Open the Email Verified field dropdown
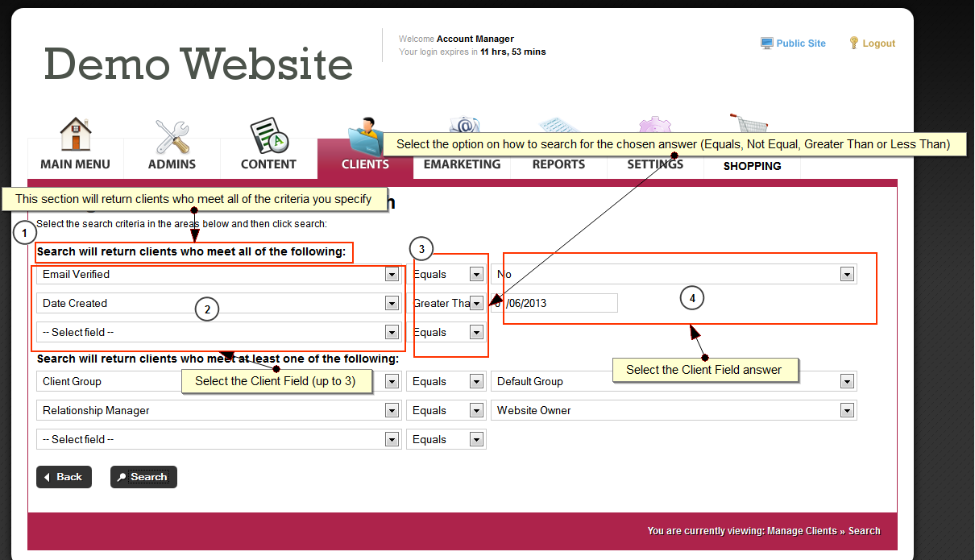The height and width of the screenshot is (560, 975). [392, 275]
